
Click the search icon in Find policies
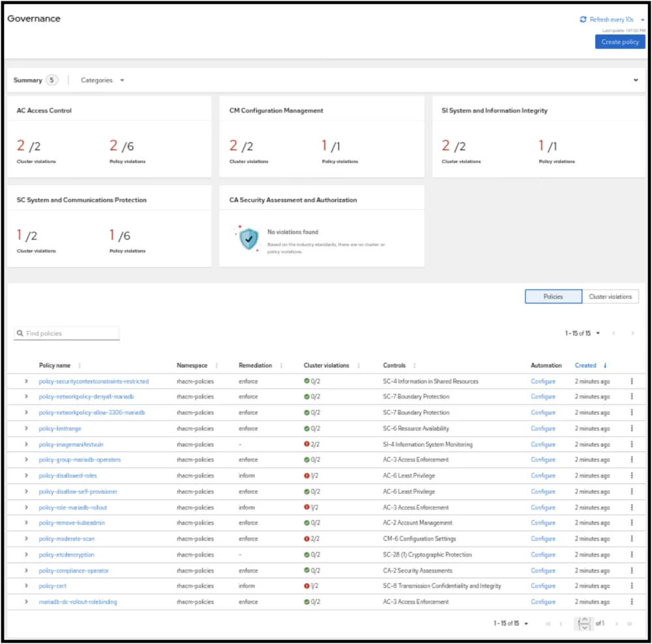[x=20, y=333]
